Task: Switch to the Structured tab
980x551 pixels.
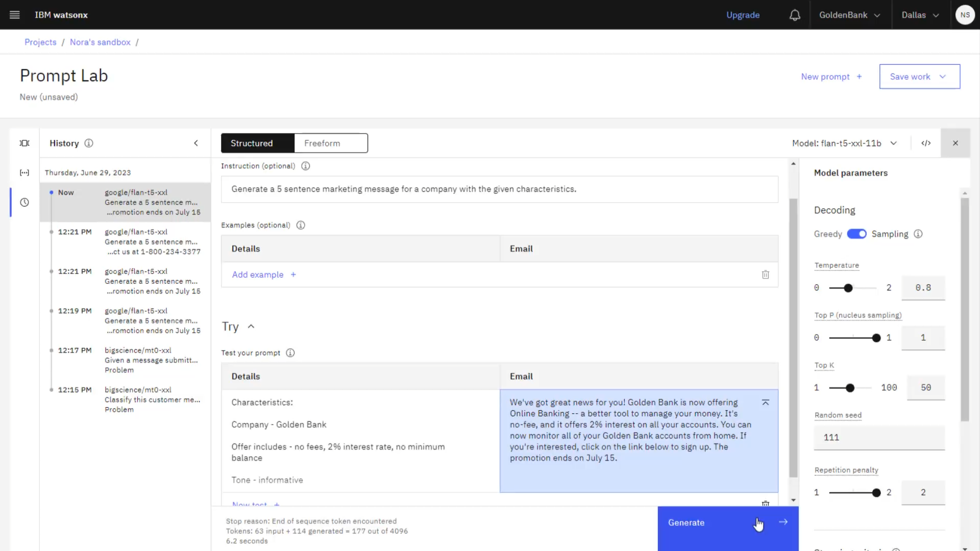Action: coord(258,143)
